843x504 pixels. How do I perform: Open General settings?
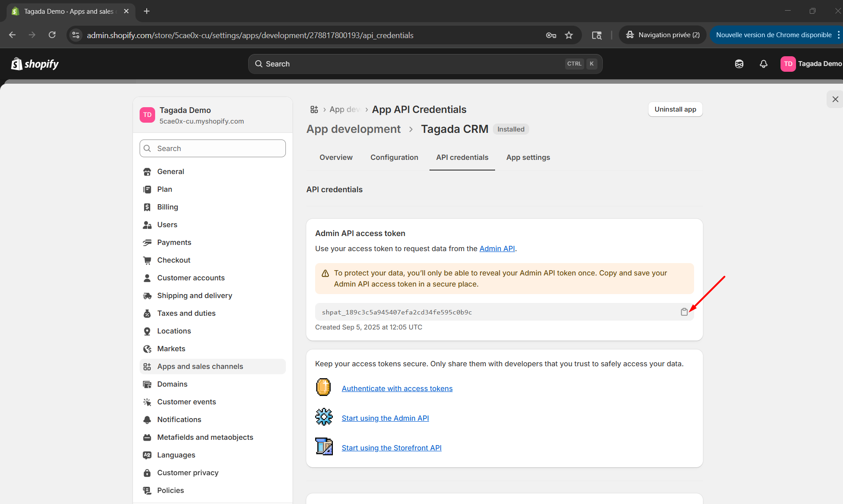213,171
